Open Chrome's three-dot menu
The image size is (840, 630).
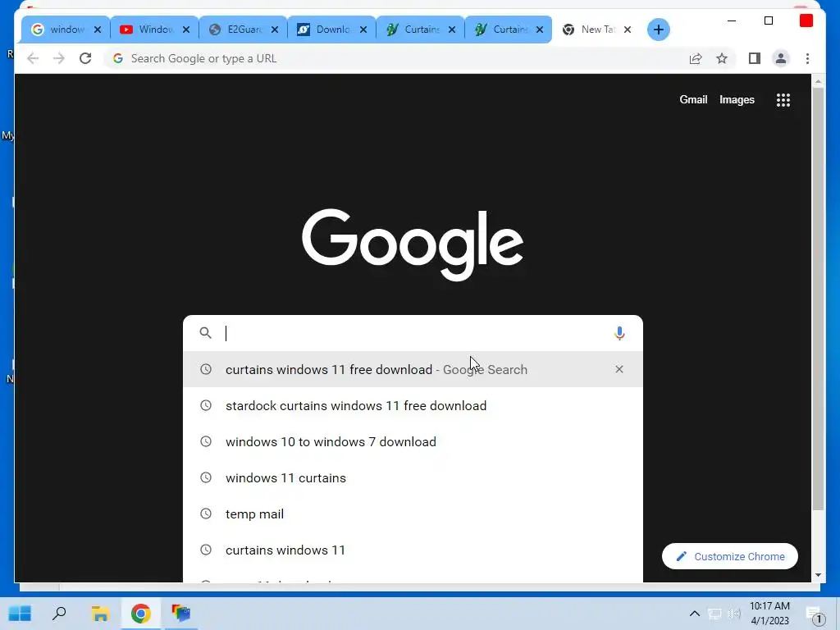pos(807,58)
